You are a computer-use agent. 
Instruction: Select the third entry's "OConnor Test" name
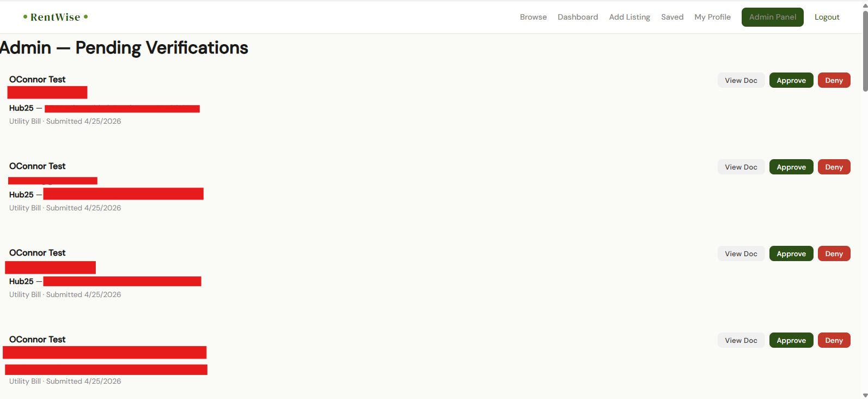pyautogui.click(x=37, y=253)
